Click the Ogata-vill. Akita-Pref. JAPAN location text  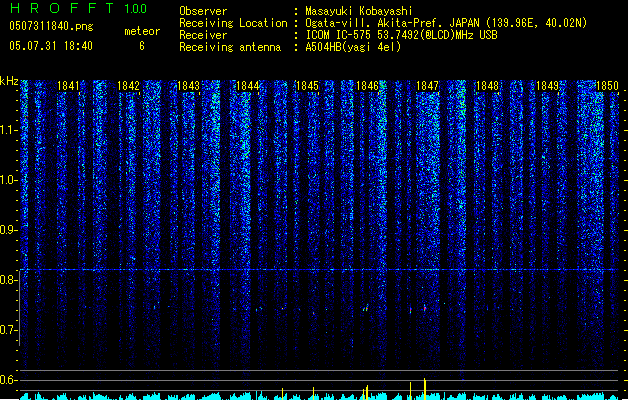tap(446, 23)
